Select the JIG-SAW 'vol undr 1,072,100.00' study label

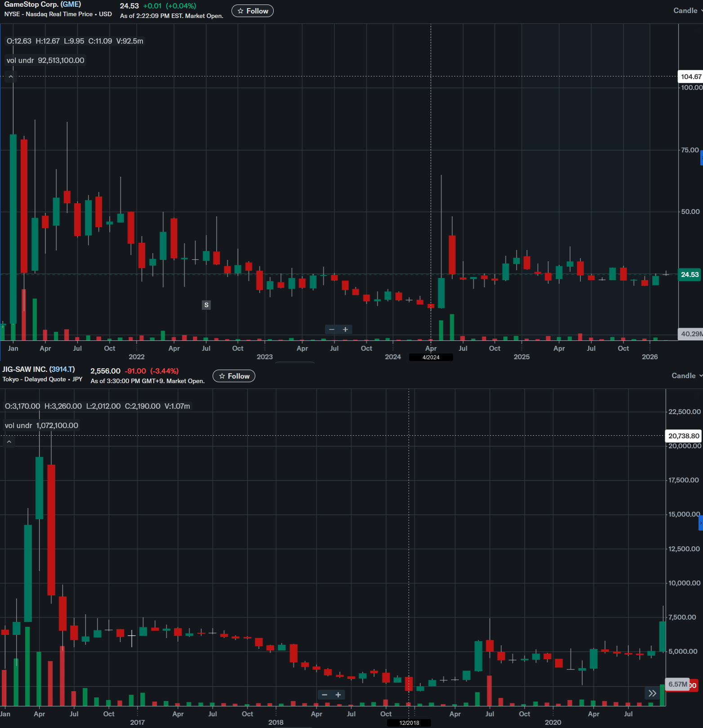41,425
